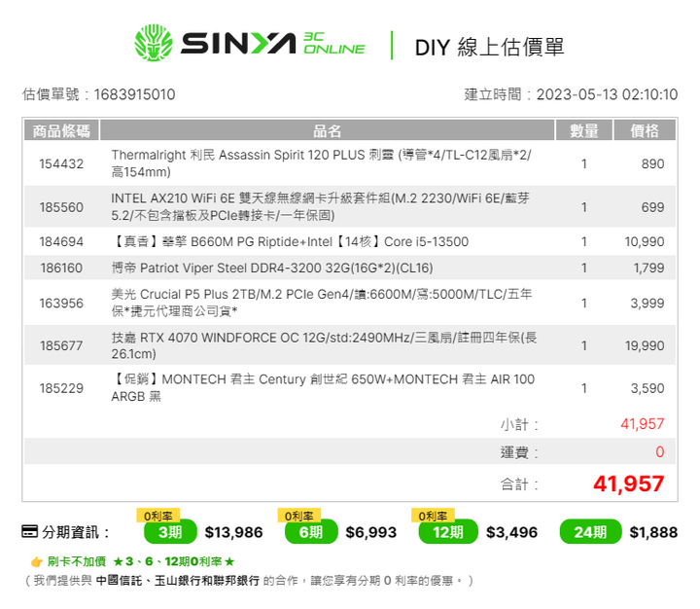Click the 小計 amount 41,957

point(643,423)
